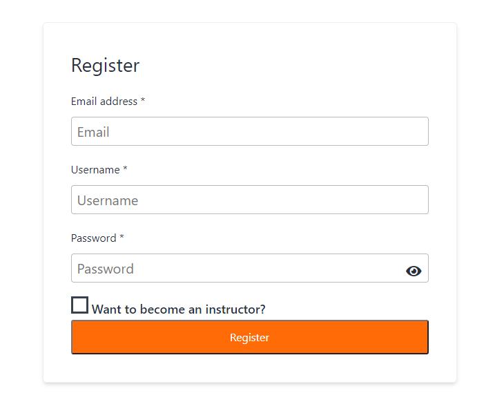This screenshot has height=420, width=504.
Task: Click the "Register" heading text
Action: [105, 66]
